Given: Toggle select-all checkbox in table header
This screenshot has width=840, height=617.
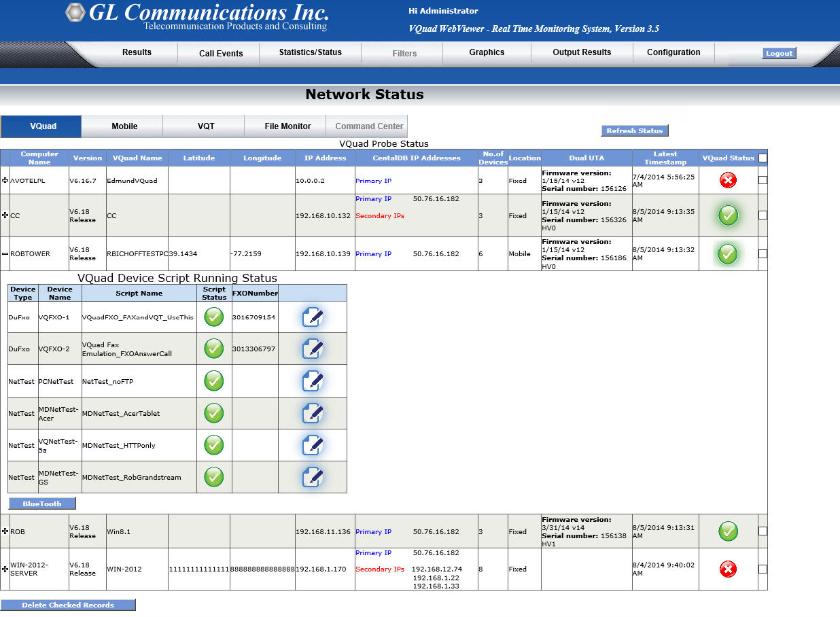Looking at the screenshot, I should 763,158.
